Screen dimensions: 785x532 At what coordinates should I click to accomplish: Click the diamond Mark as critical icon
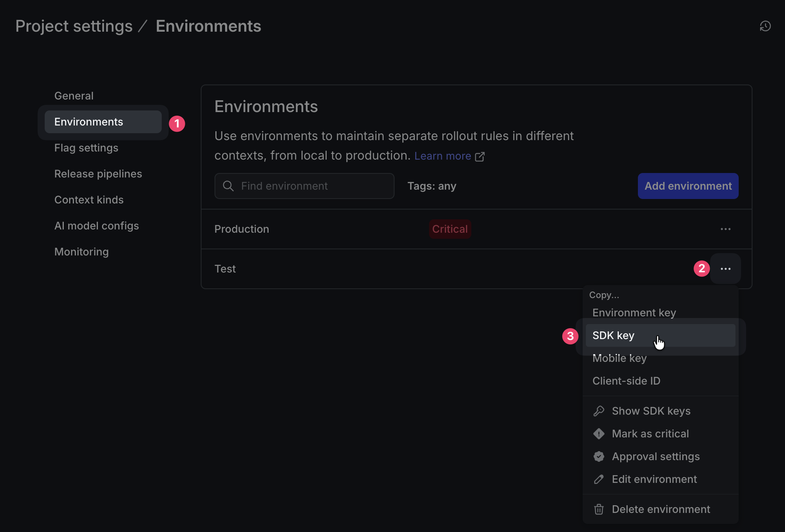(x=599, y=434)
